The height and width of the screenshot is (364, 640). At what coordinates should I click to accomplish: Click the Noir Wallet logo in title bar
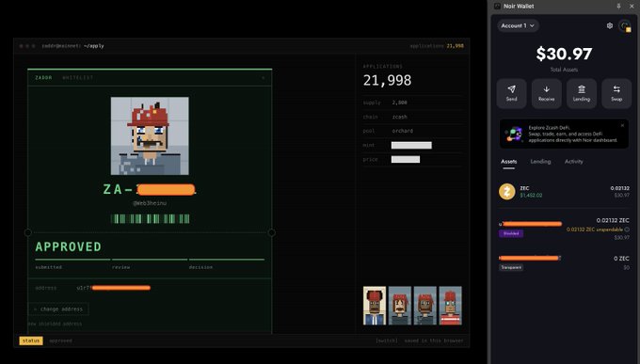click(497, 7)
